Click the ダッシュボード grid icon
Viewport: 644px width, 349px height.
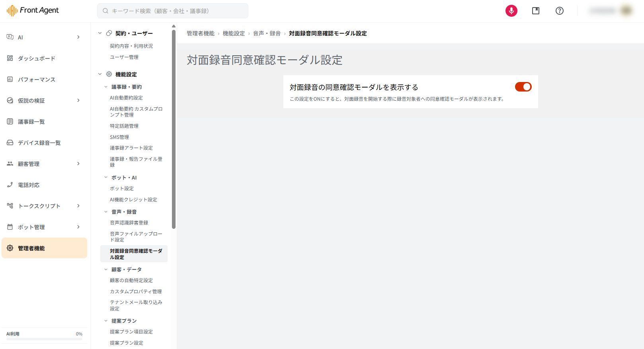coord(10,58)
